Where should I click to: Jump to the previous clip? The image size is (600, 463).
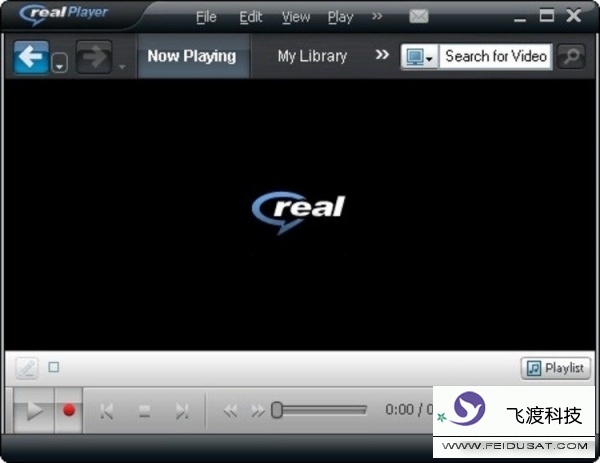pos(106,411)
